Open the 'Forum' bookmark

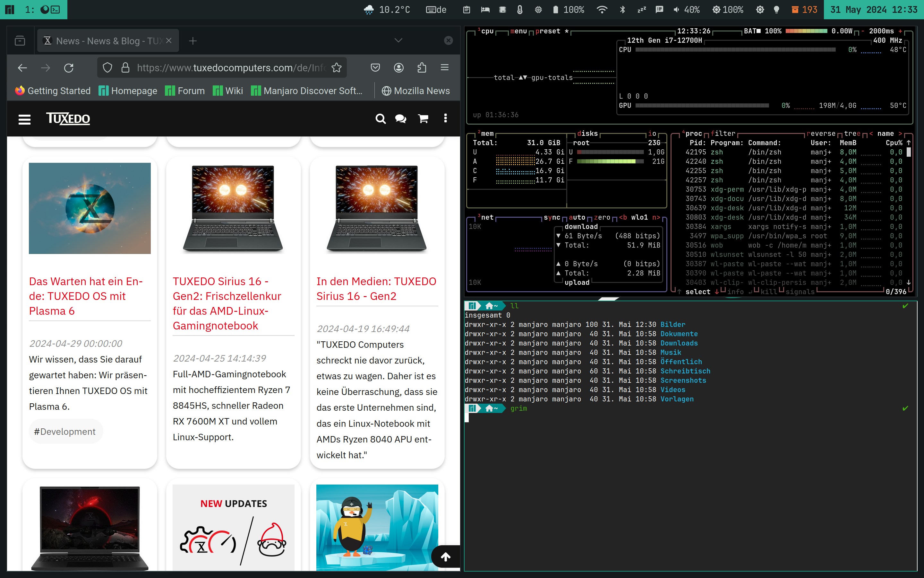point(185,91)
